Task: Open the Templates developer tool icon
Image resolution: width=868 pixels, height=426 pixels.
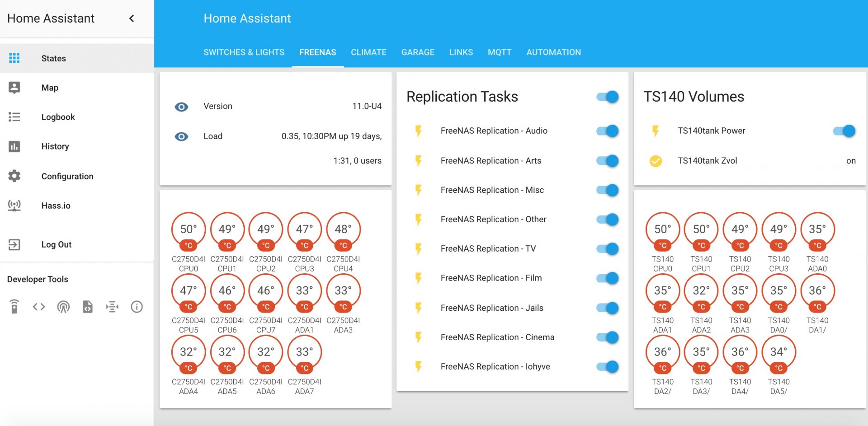Action: coord(88,307)
